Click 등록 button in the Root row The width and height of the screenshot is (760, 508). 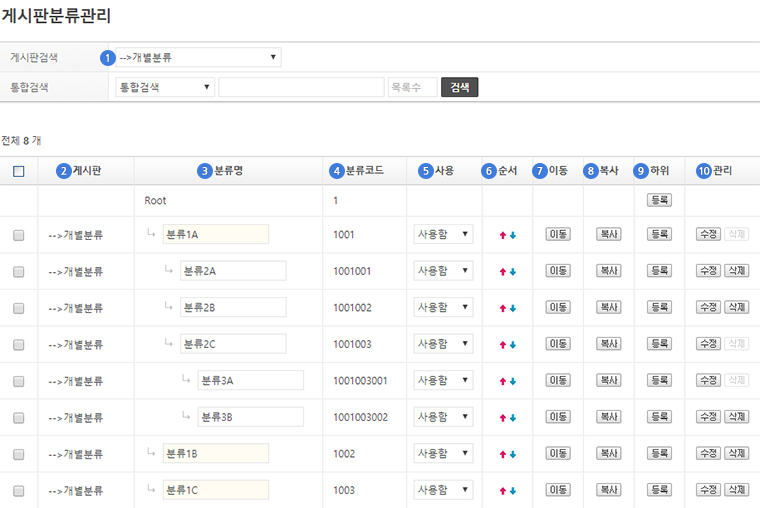(x=659, y=200)
